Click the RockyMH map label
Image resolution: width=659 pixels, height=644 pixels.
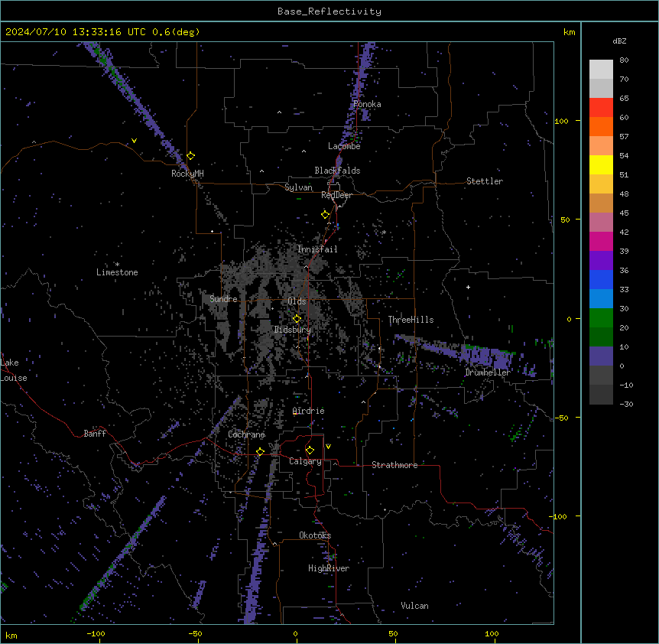point(187,174)
